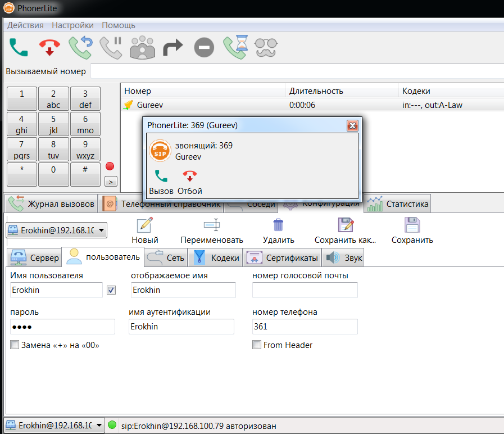
Task: Click the Имя пользователя field
Action: (x=56, y=290)
